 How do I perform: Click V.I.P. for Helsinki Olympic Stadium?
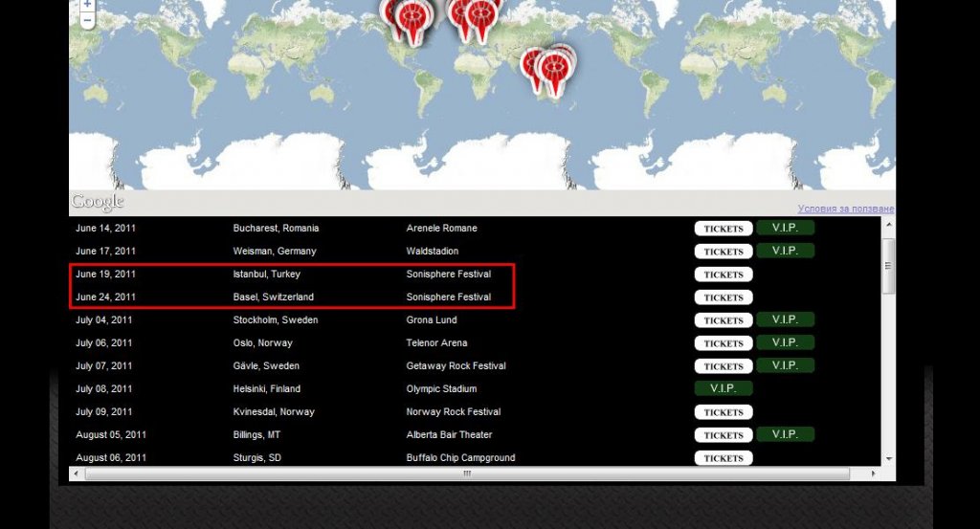click(x=724, y=388)
